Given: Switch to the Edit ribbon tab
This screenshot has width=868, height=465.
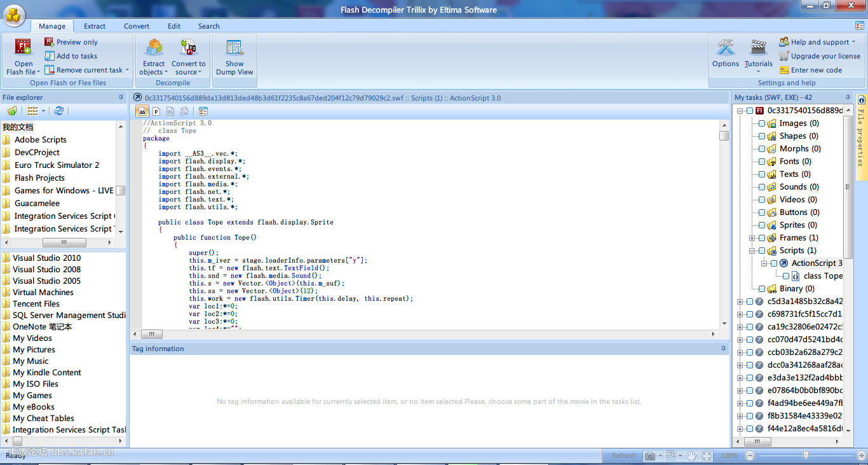Looking at the screenshot, I should tap(174, 26).
